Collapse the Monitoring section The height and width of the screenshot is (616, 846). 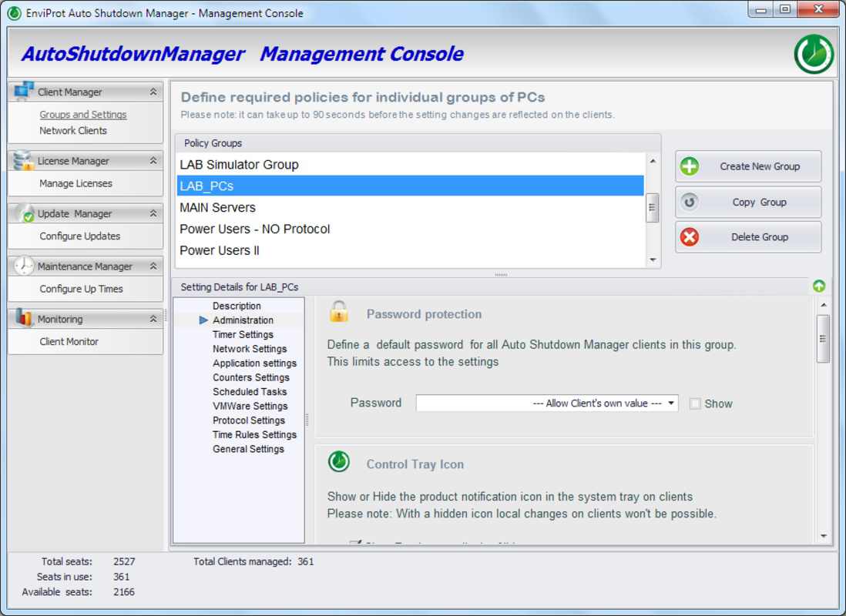point(153,319)
